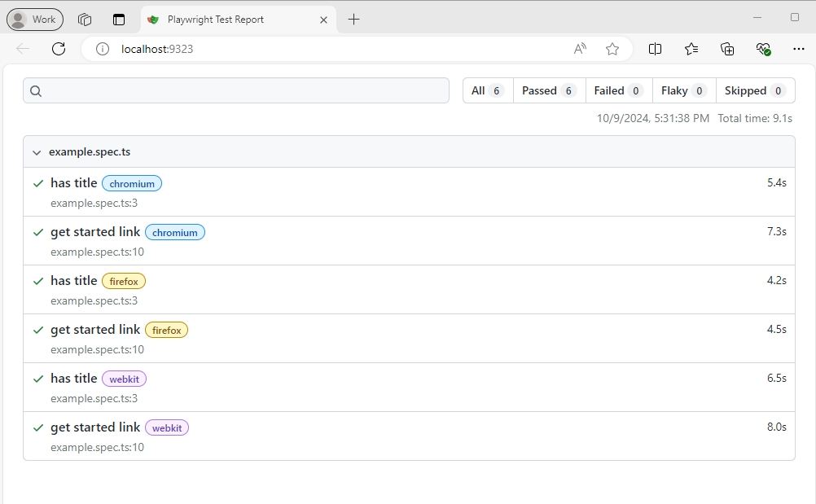Open the split screen icon

(x=655, y=49)
